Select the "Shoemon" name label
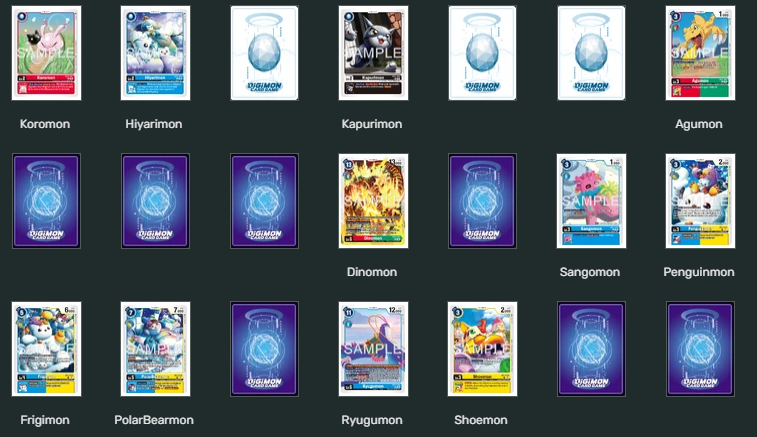The width and height of the screenshot is (757, 437). tap(481, 420)
